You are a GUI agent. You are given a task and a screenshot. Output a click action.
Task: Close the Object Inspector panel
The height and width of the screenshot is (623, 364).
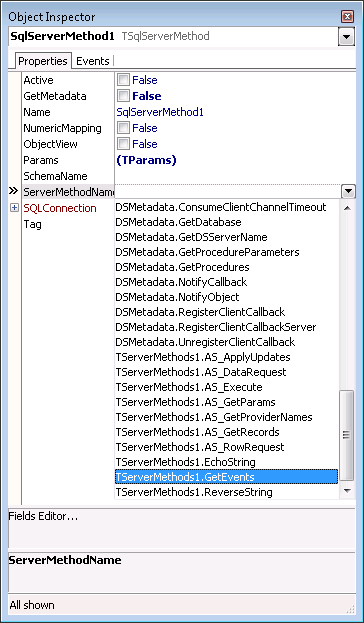(x=347, y=17)
